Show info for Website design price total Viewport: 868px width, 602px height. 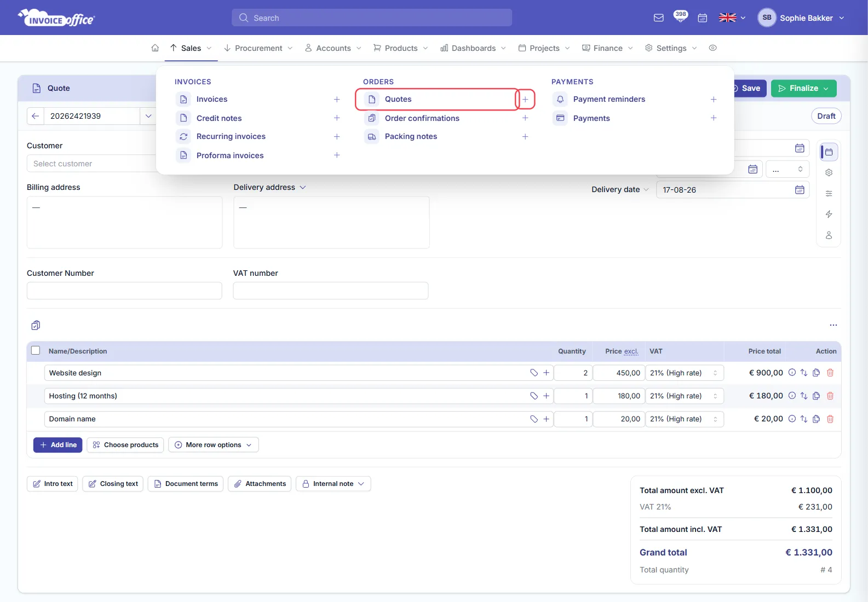click(792, 373)
